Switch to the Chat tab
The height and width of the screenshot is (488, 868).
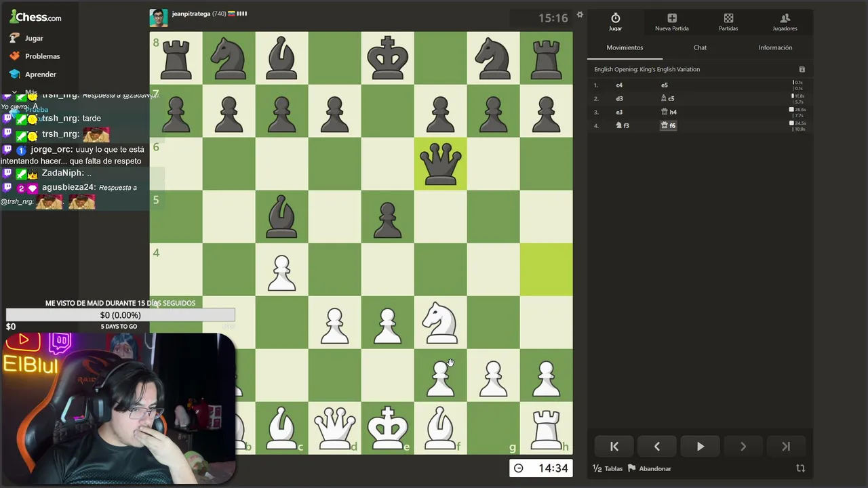[x=700, y=47]
